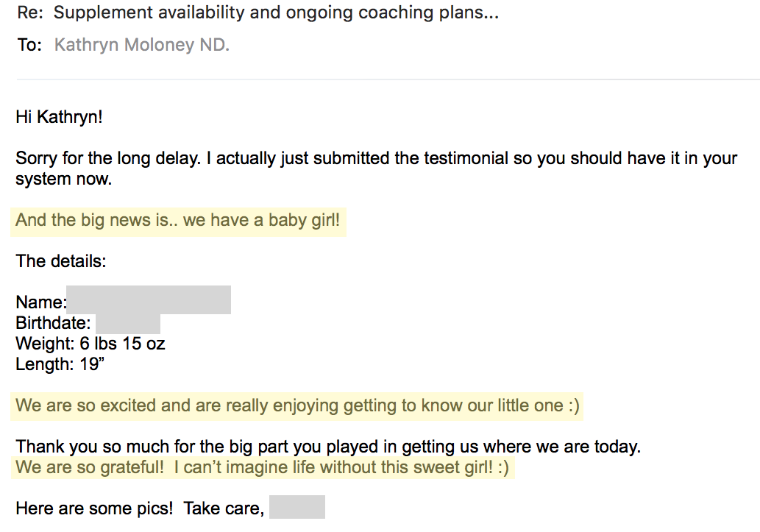Click the redacted Birthdate value box
The image size is (760, 532).
[128, 324]
